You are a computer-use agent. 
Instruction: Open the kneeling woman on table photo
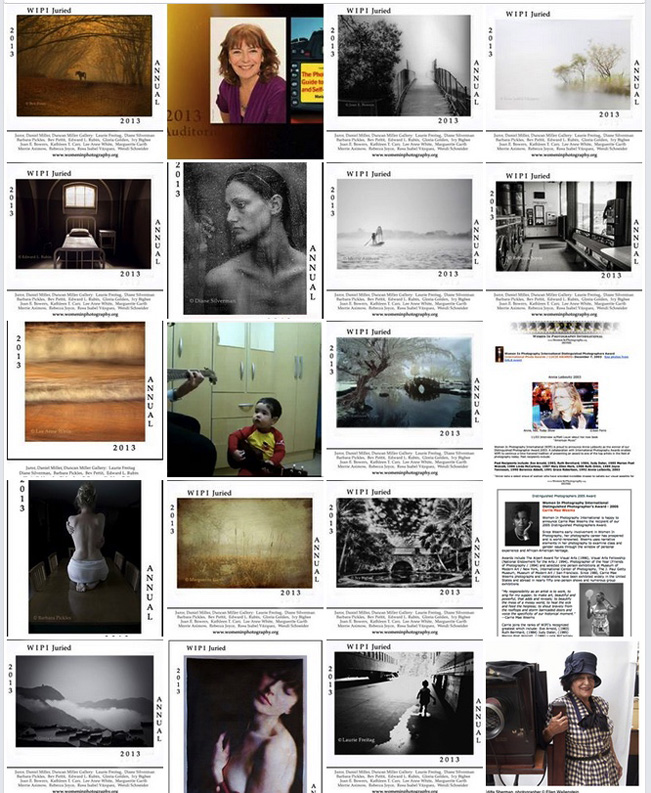tap(84, 558)
